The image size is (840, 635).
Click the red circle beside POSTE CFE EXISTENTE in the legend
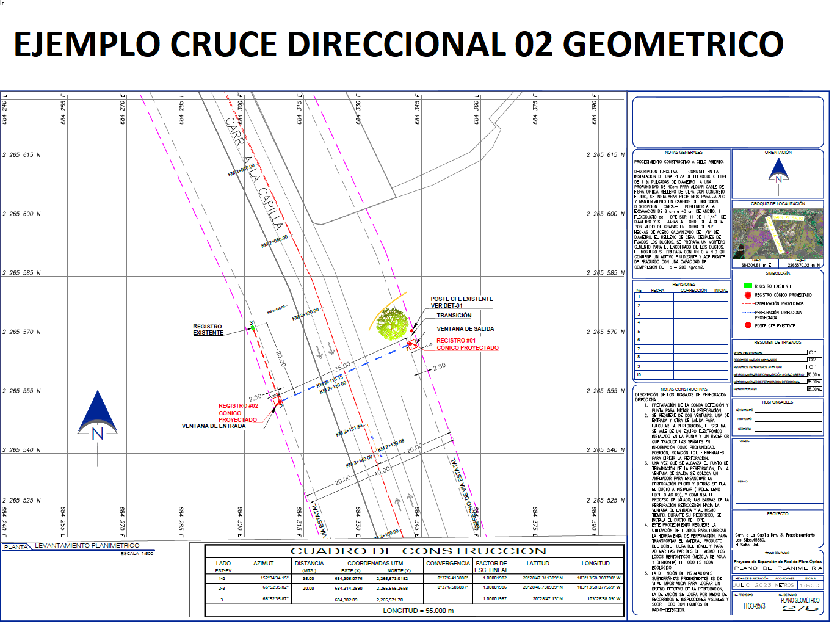748,325
